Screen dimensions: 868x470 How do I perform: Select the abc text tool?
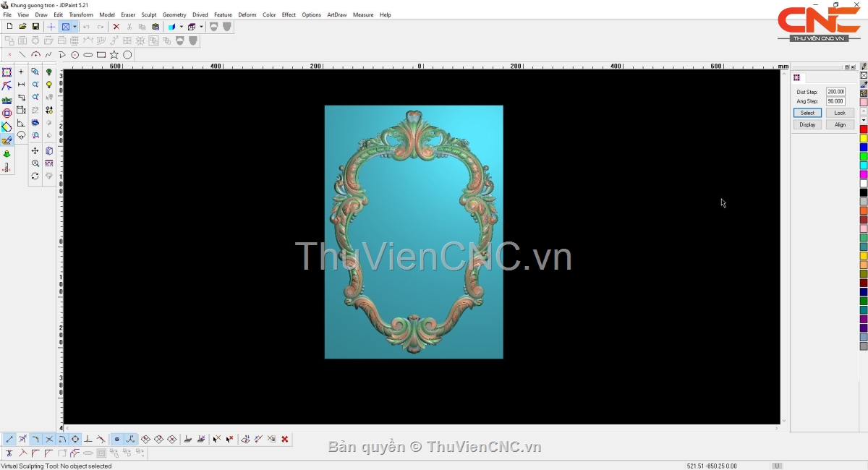click(x=7, y=101)
